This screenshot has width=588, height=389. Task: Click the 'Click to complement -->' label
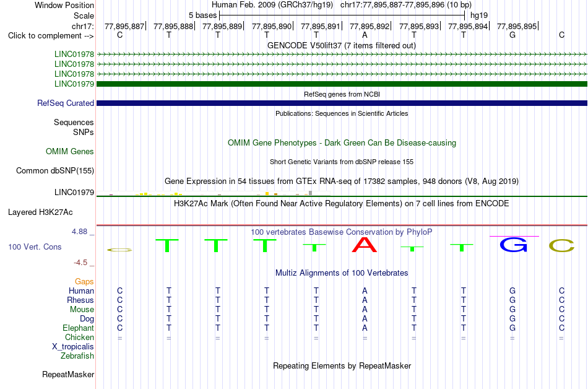point(51,36)
